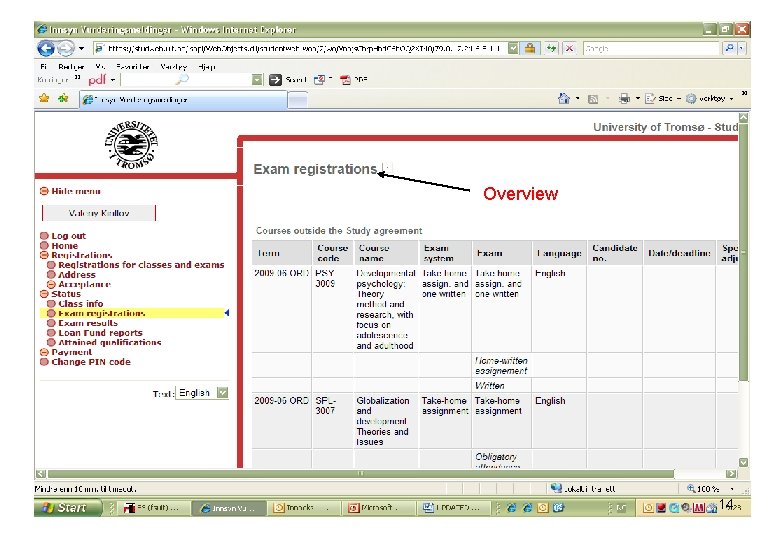Open the Verktøy menu in menu bar

[x=174, y=67]
